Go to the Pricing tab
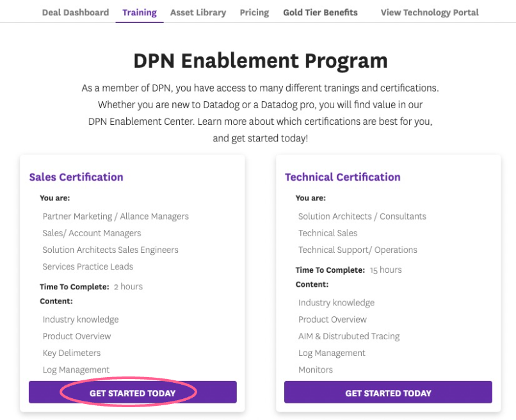Image resolution: width=516 pixels, height=420 pixels. click(254, 12)
